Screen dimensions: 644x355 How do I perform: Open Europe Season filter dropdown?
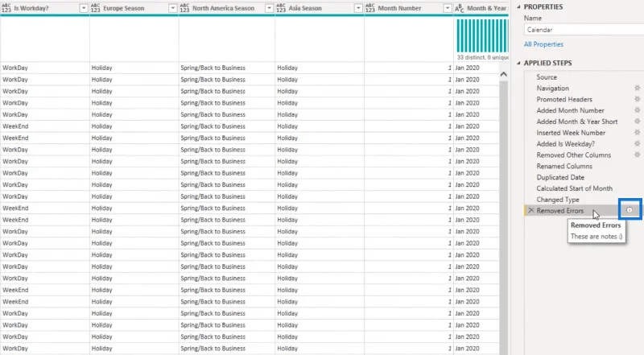173,8
